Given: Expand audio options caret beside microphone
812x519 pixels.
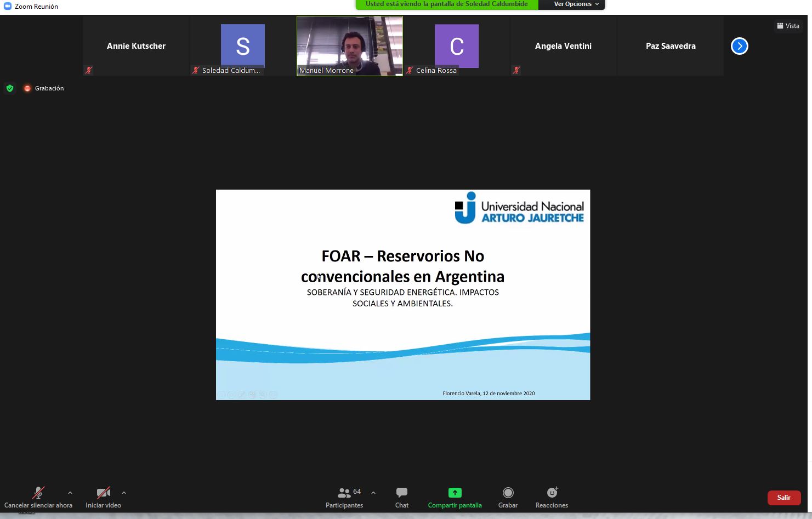Looking at the screenshot, I should 70,493.
